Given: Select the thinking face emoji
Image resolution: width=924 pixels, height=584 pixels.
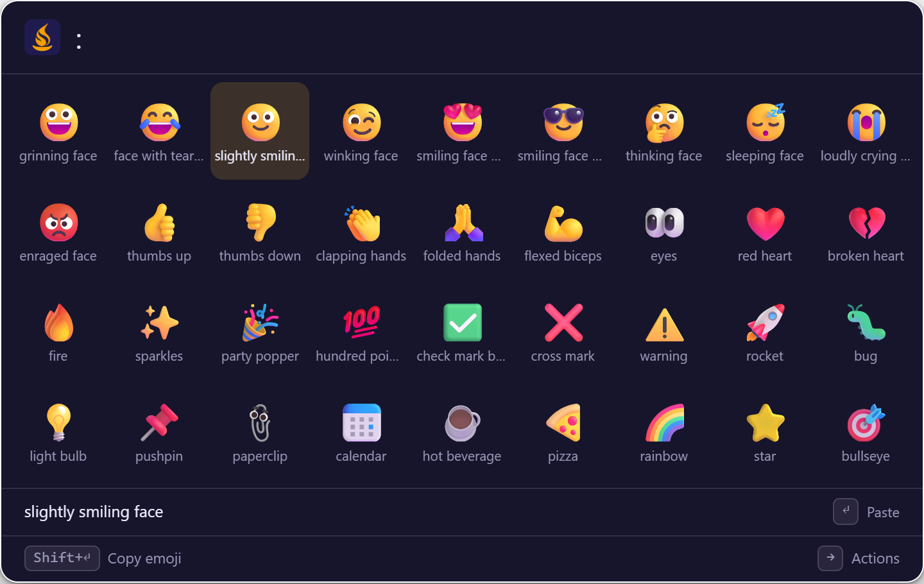Looking at the screenshot, I should tap(664, 131).
